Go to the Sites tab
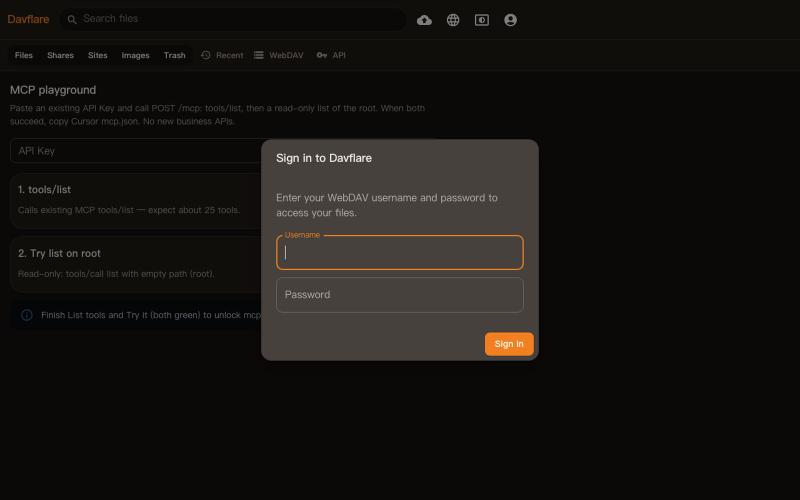800x500 pixels. [97, 55]
